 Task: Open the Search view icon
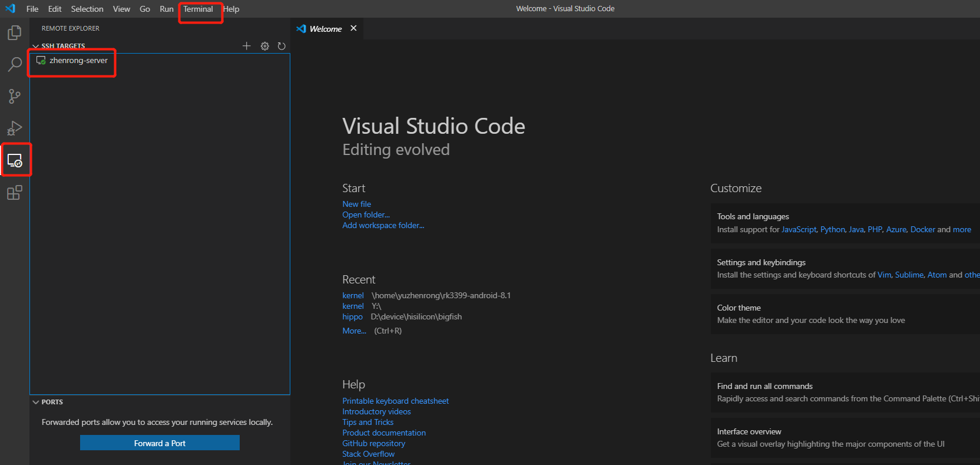coord(15,64)
